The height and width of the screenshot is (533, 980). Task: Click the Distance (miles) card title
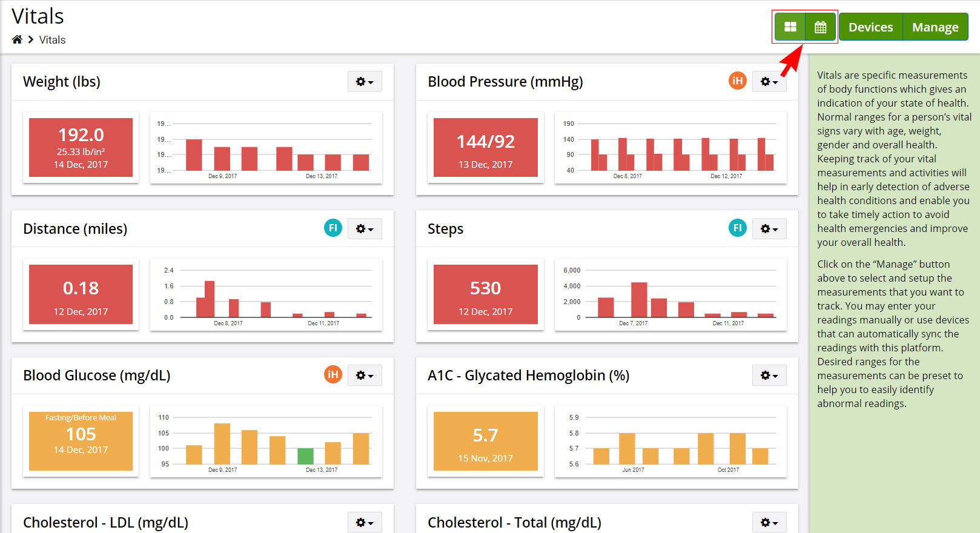pyautogui.click(x=75, y=229)
